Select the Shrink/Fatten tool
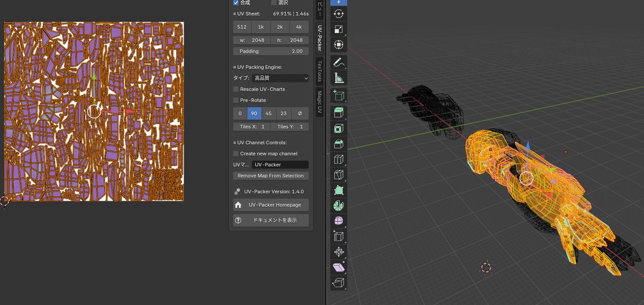This screenshot has height=305, width=644. click(339, 251)
